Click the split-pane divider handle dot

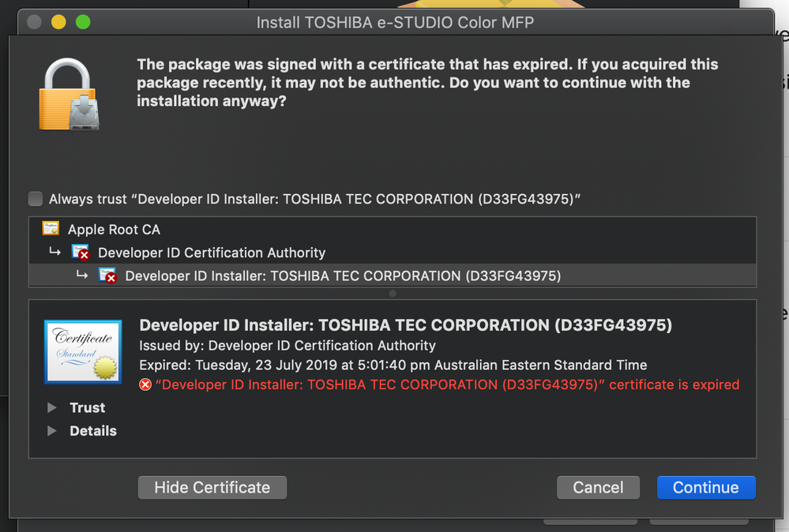tap(393, 293)
